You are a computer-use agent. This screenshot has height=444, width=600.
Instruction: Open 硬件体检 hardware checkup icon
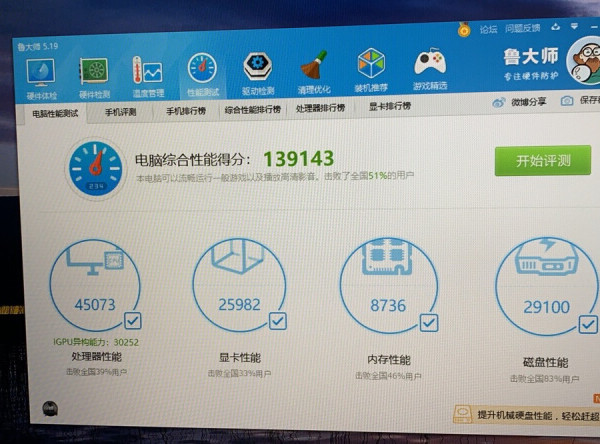pos(41,73)
